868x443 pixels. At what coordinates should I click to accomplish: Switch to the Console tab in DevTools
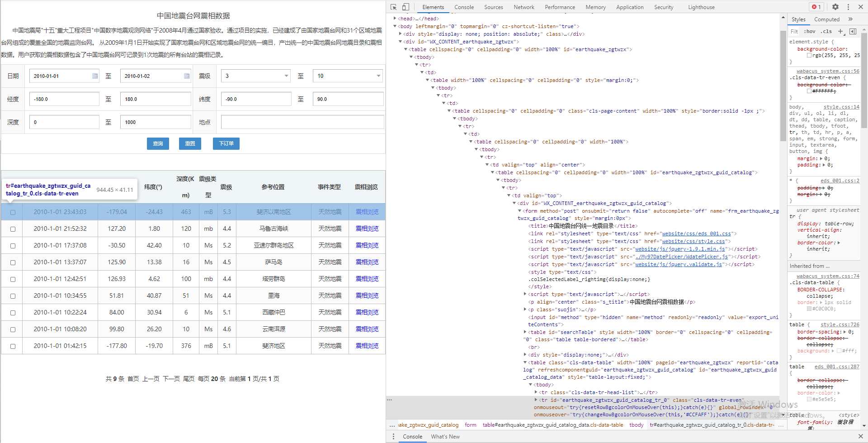click(464, 7)
